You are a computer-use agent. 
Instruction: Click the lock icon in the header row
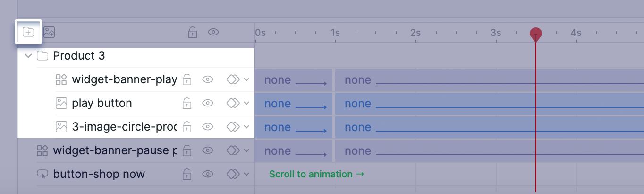192,32
